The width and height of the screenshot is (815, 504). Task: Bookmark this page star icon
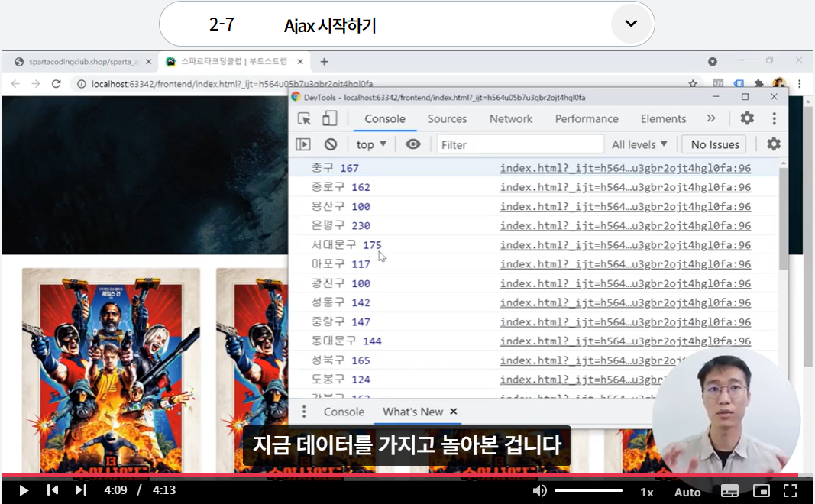click(x=692, y=84)
